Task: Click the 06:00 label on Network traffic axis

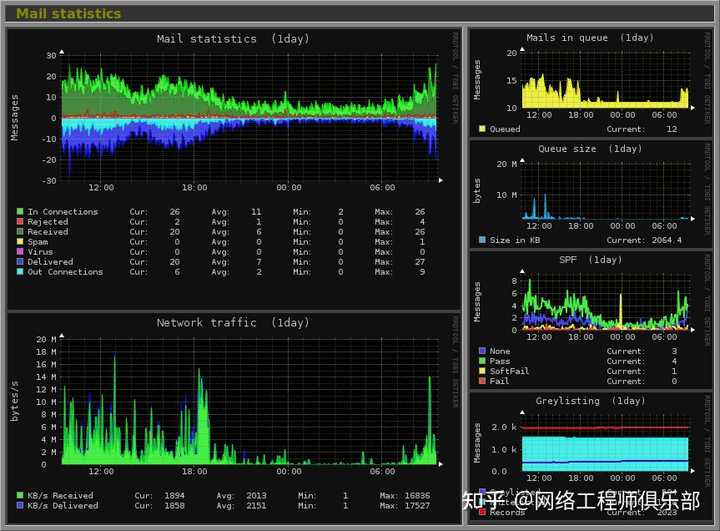Action: coord(382,471)
